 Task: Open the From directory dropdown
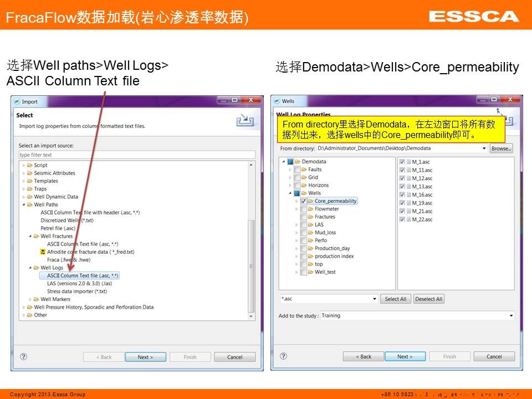[x=484, y=149]
